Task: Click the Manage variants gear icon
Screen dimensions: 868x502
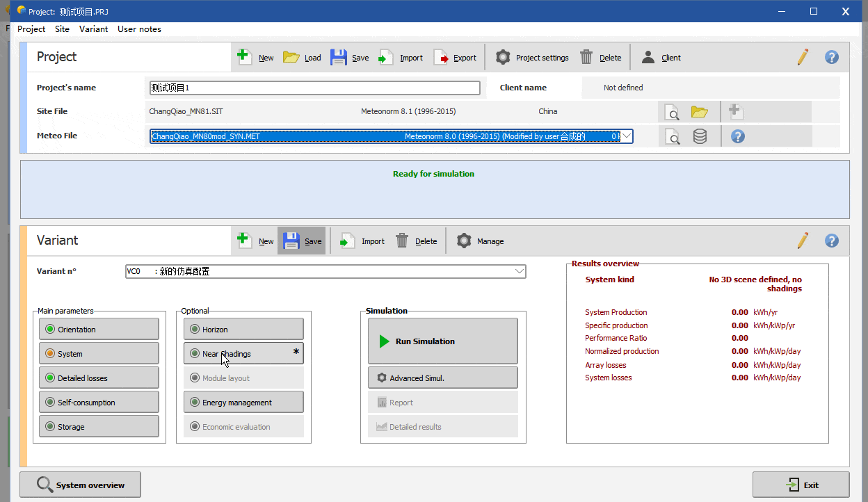Action: coord(464,241)
